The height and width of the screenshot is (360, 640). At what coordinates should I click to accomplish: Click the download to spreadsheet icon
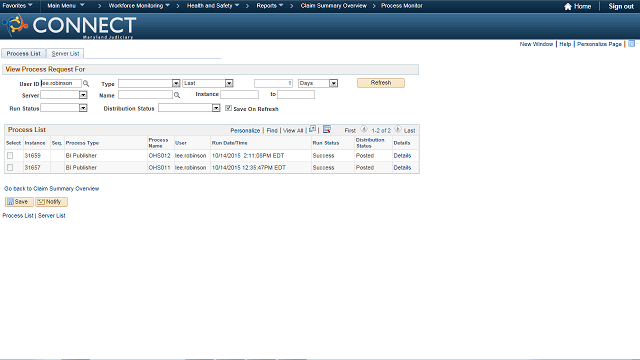click(x=327, y=129)
